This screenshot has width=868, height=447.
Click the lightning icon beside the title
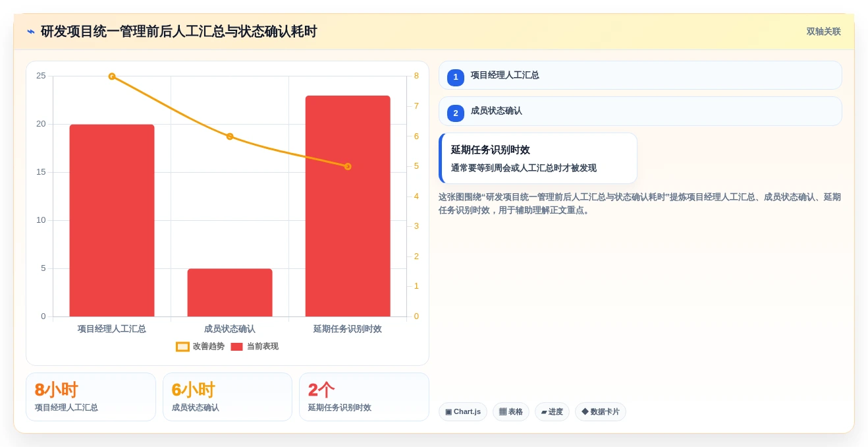(x=31, y=32)
